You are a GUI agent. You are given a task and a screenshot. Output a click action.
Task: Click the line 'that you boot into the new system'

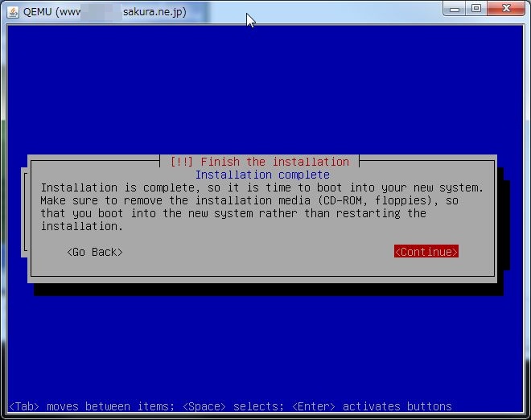click(x=233, y=213)
